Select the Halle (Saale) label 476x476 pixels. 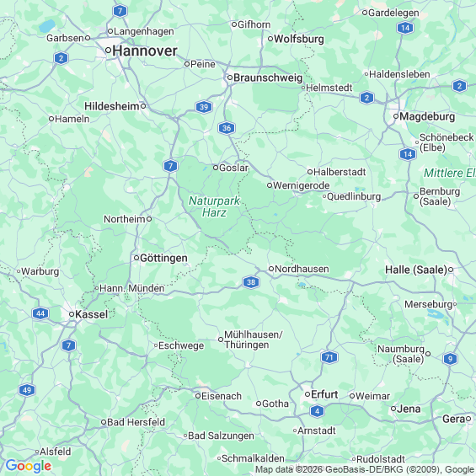416,270
